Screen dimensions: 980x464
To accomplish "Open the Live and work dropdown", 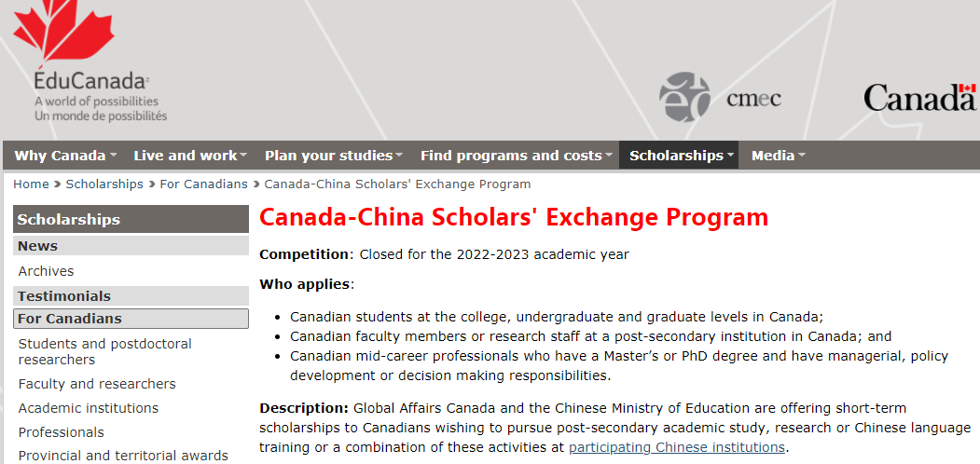I will tap(190, 156).
